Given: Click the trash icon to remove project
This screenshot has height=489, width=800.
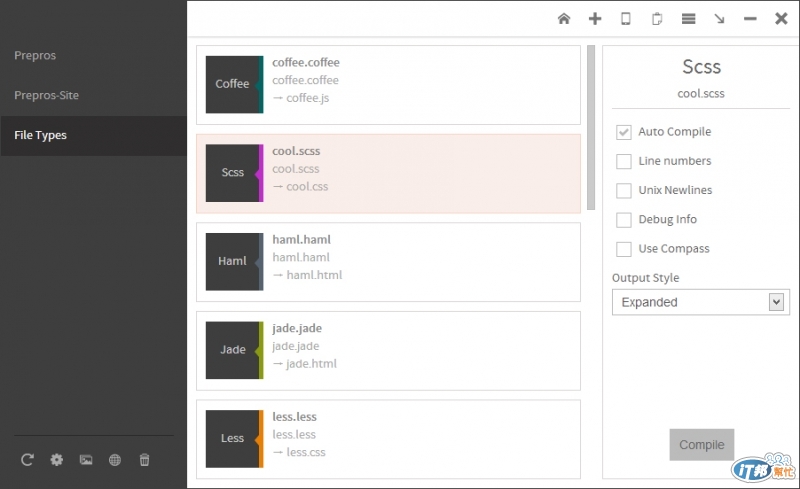Looking at the screenshot, I should [144, 460].
